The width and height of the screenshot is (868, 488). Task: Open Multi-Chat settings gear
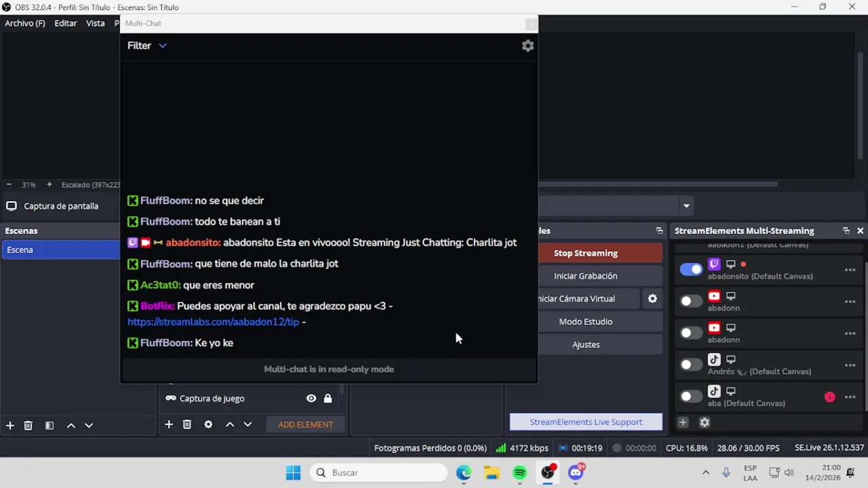click(528, 45)
